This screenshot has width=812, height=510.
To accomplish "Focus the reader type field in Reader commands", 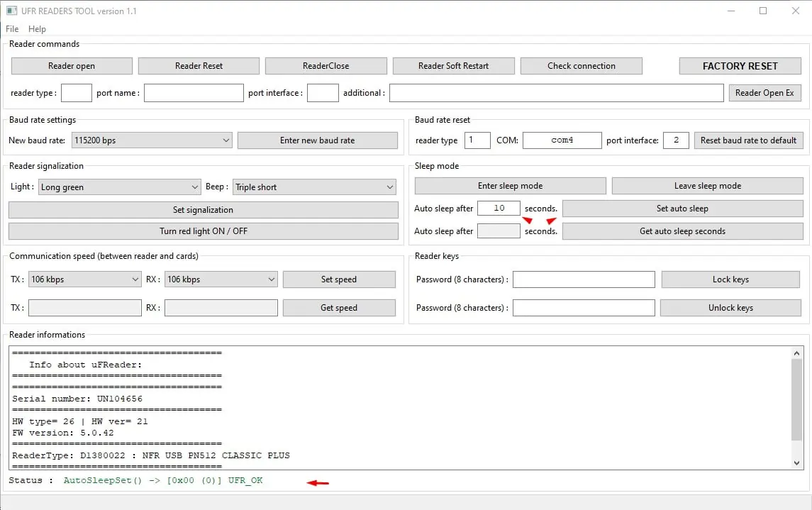I will 76,93.
